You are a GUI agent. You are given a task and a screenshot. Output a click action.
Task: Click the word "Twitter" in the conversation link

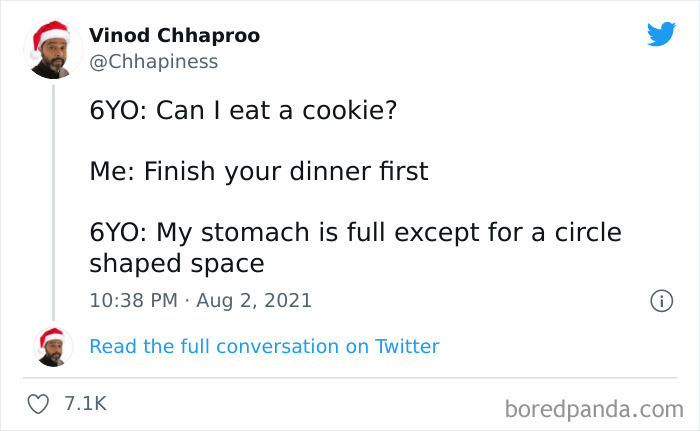407,347
